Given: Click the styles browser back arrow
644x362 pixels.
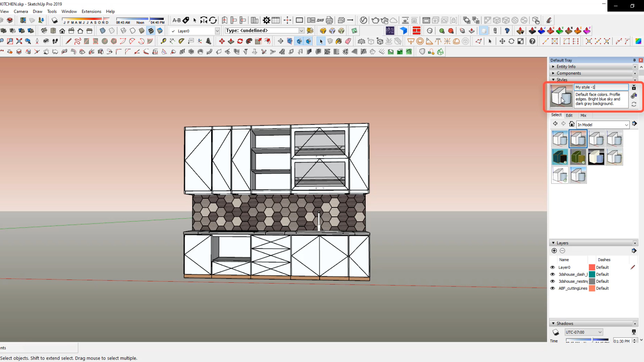Looking at the screenshot, I should 555,124.
